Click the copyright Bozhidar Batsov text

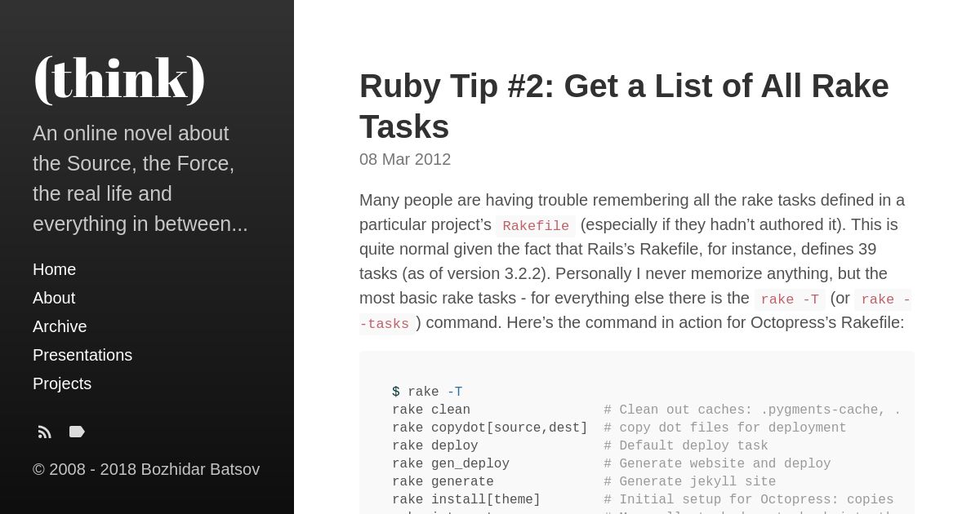[146, 469]
